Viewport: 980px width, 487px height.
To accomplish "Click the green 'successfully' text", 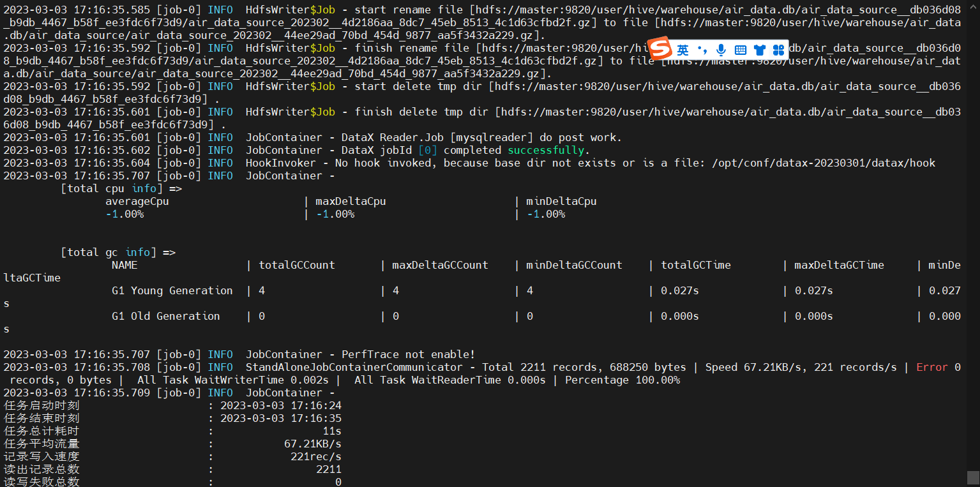I will [545, 151].
